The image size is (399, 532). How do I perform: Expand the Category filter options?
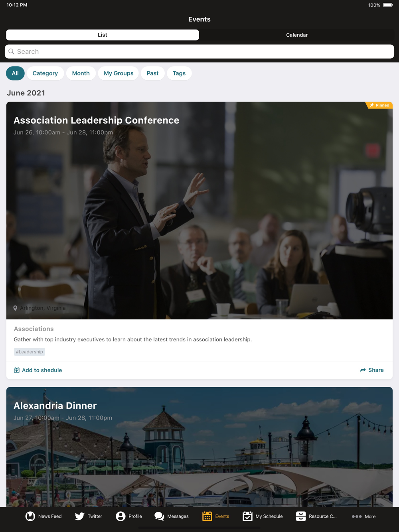pyautogui.click(x=45, y=73)
